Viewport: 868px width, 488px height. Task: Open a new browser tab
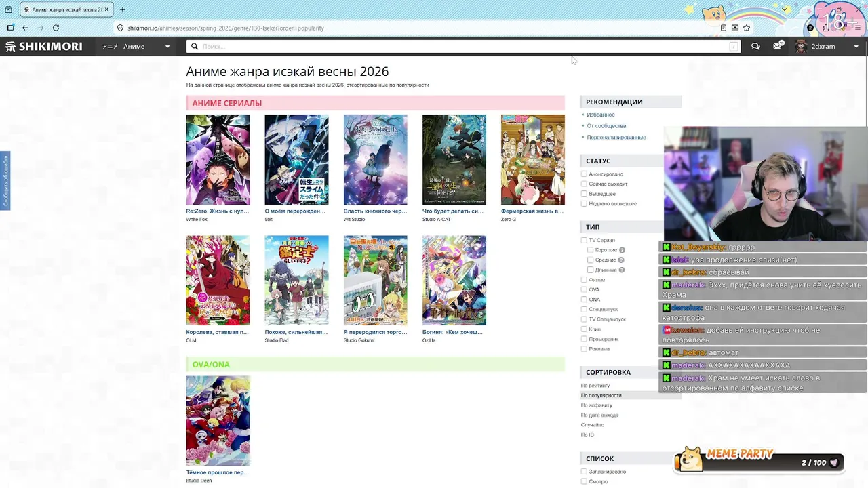122,9
